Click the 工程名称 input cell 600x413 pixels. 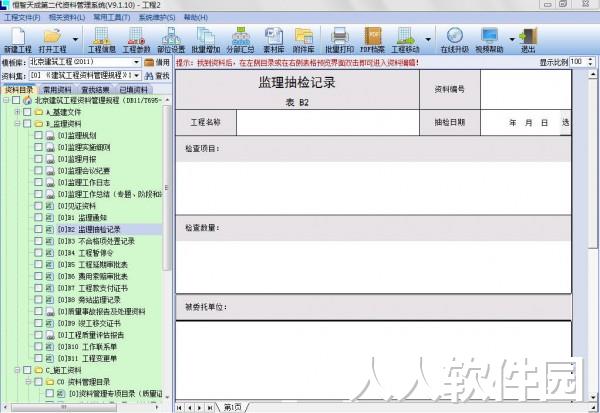tap(328, 122)
